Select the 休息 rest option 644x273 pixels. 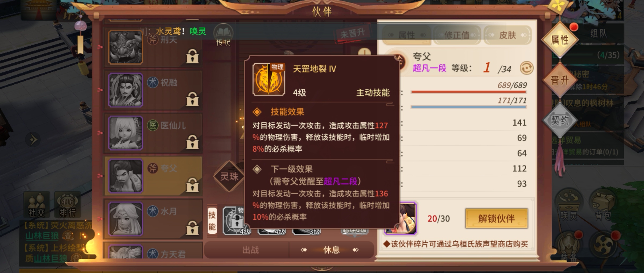click(x=331, y=250)
